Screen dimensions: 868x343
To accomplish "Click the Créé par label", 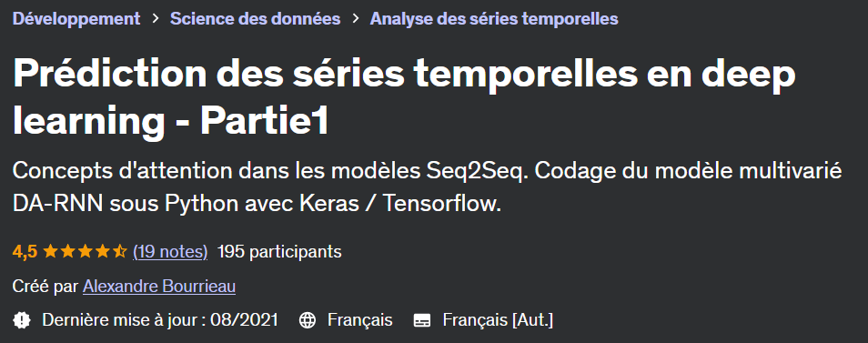I will click(x=45, y=287).
